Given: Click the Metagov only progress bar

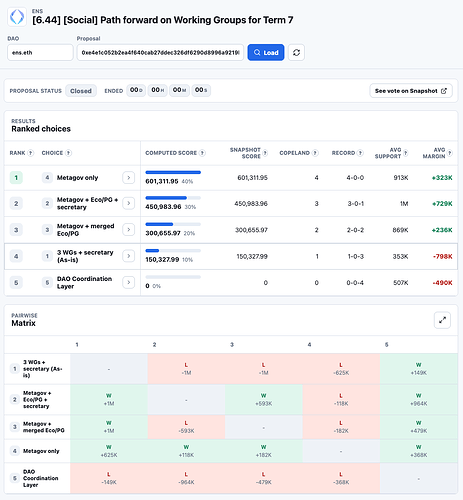Looking at the screenshot, I should click(x=173, y=172).
